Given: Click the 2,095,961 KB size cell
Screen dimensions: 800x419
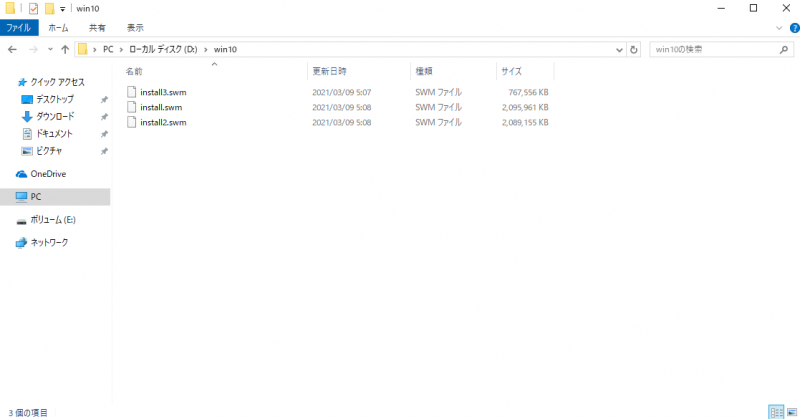Looking at the screenshot, I should pyautogui.click(x=525, y=107).
